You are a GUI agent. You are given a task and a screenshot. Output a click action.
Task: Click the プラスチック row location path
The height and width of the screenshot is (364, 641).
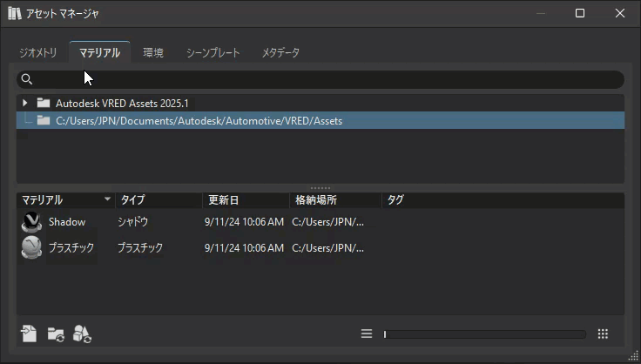[x=327, y=248]
